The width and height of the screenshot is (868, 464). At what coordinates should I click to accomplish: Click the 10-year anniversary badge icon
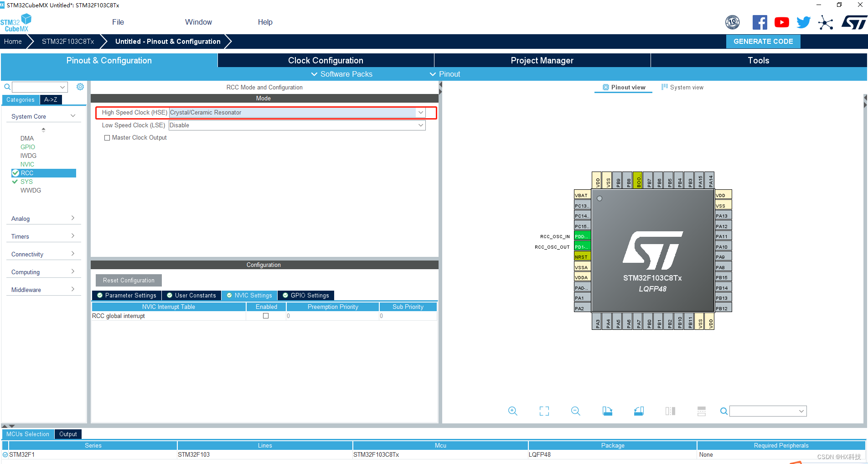pos(733,22)
